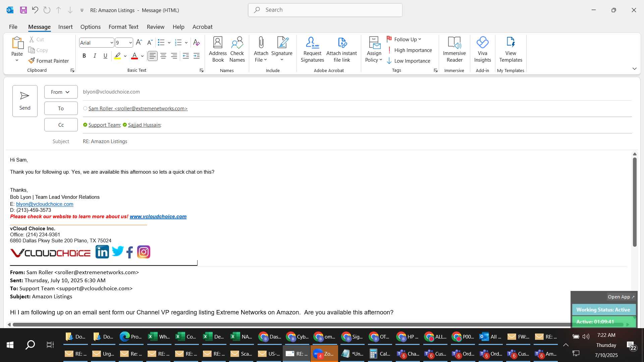Image resolution: width=644 pixels, height=362 pixels.
Task: Click the Subject field text
Action: (x=105, y=141)
